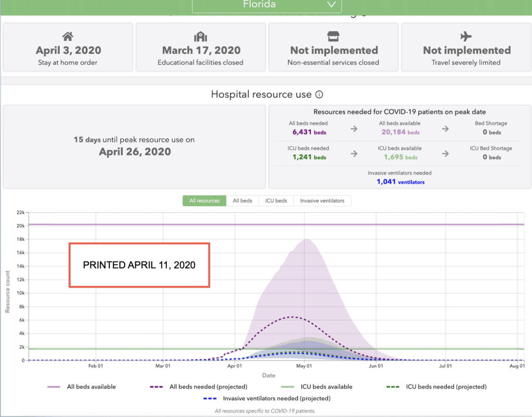This screenshot has width=532, height=417.
Task: Switch to the ICU beds tab
Action: 276,201
